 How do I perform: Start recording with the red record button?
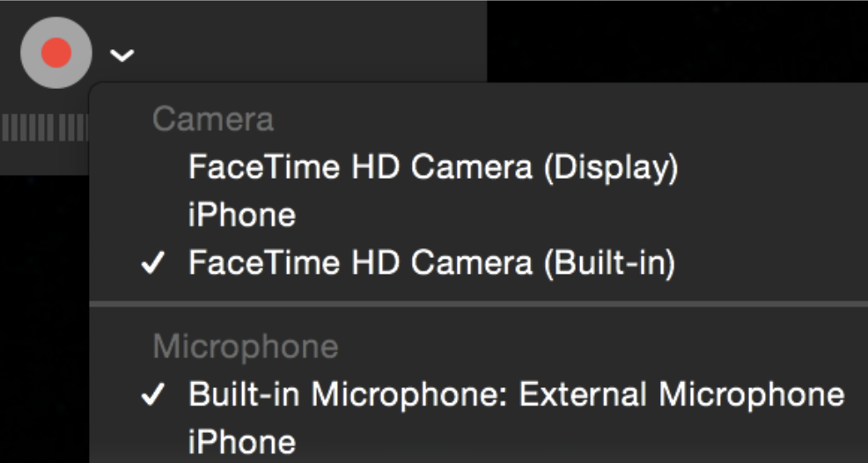pos(55,53)
